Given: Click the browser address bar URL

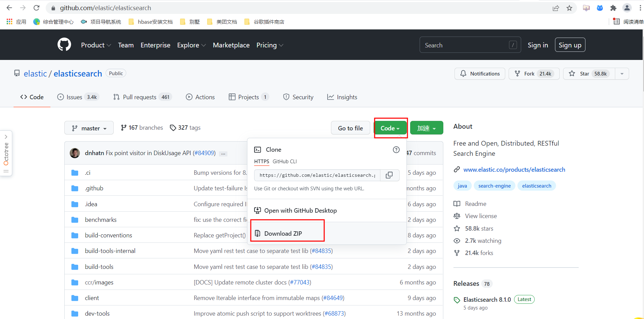Looking at the screenshot, I should click(x=105, y=8).
